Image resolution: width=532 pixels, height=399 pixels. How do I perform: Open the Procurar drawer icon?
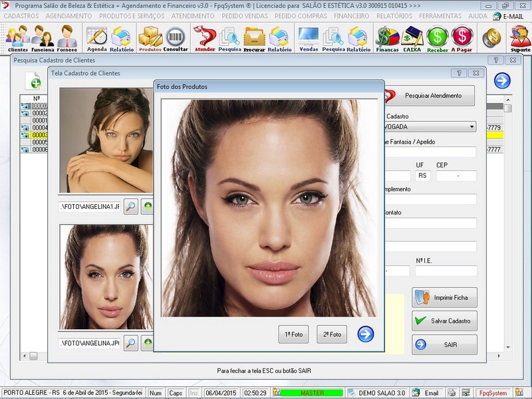coord(254,39)
